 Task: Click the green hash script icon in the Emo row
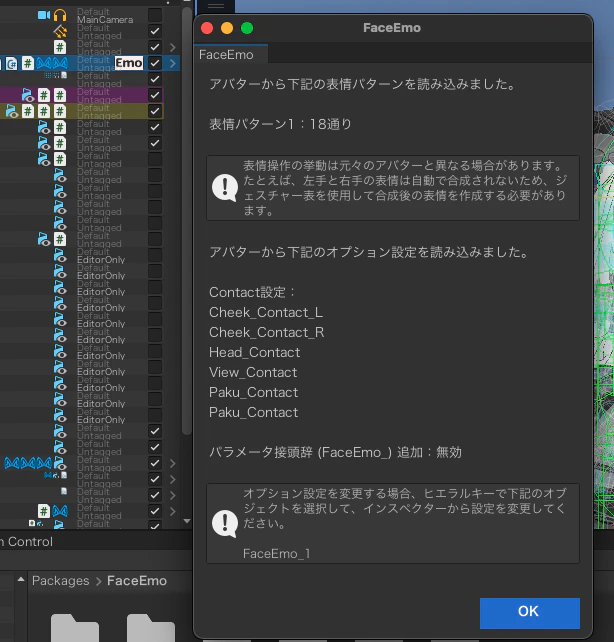28,63
